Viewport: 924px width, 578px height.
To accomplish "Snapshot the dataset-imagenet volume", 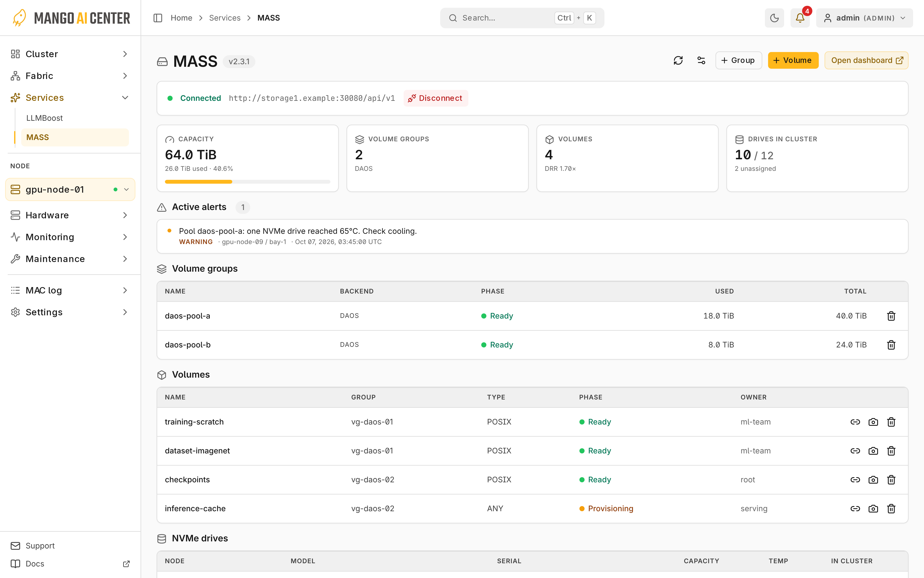I will [873, 451].
